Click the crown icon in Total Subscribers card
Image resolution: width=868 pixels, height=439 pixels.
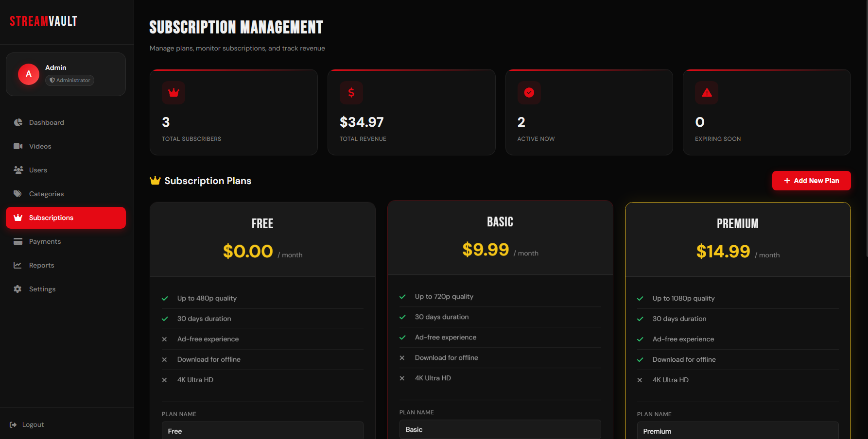coord(174,93)
